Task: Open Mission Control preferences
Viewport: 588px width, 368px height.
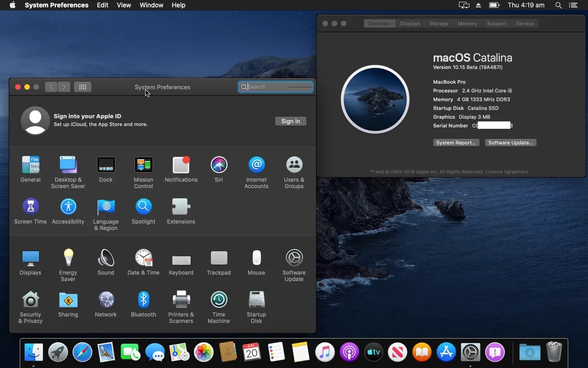Action: (x=143, y=172)
